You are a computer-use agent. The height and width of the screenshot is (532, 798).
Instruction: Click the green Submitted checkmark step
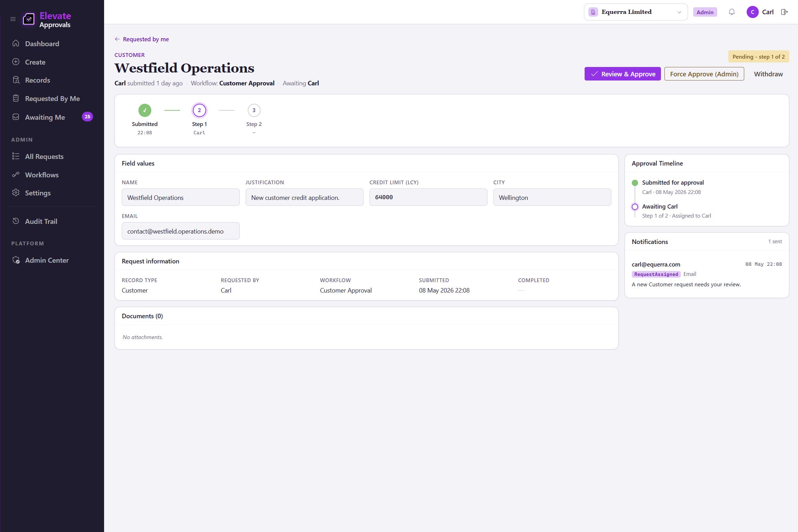145,110
